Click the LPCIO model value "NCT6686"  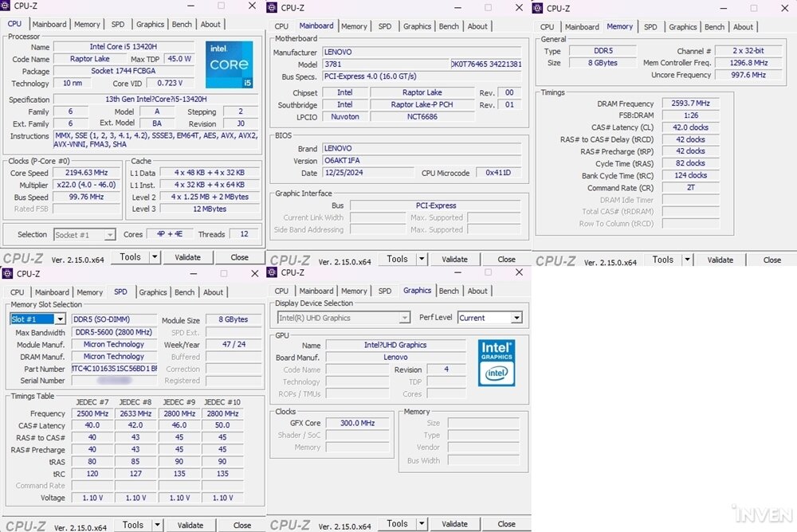pos(422,117)
